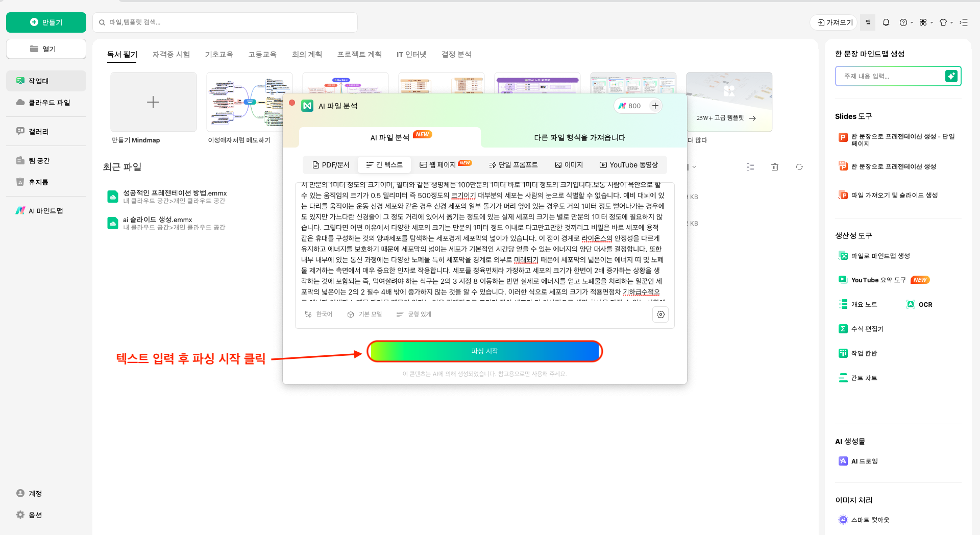Switch to the PDF/문서 tab
Screen dimensions: 980x535
pyautogui.click(x=330, y=164)
